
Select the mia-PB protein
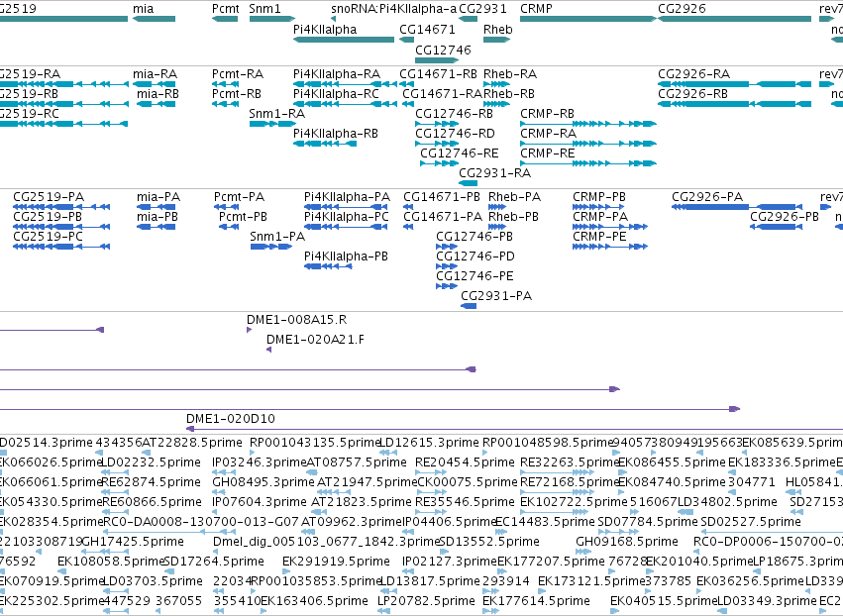coord(156,227)
